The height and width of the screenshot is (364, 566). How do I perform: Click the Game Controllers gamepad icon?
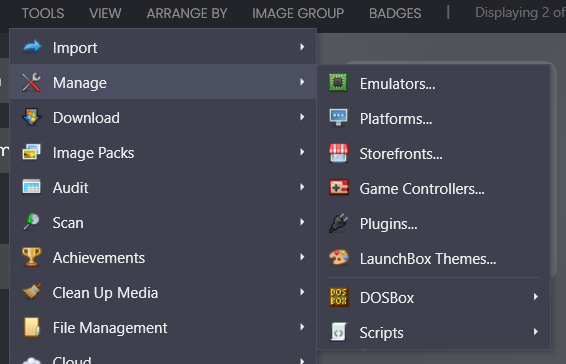(x=339, y=188)
